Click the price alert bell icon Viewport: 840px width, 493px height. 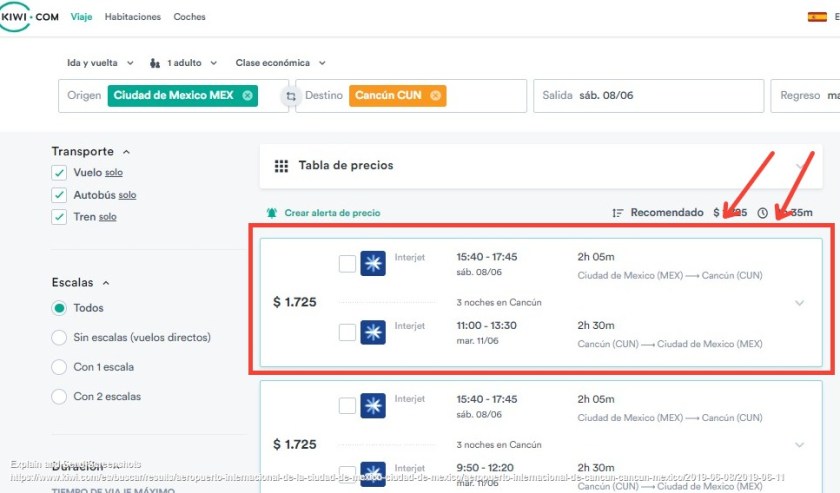pyautogui.click(x=272, y=213)
